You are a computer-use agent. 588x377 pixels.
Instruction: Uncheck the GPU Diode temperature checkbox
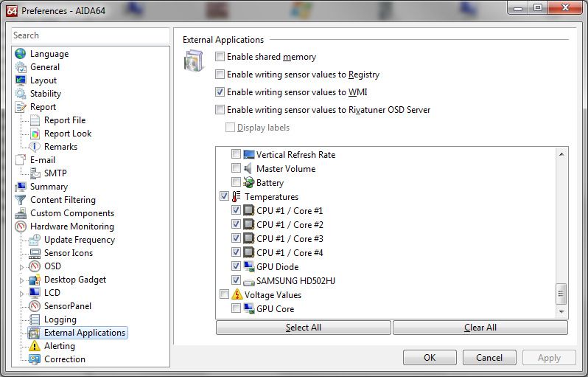point(236,266)
